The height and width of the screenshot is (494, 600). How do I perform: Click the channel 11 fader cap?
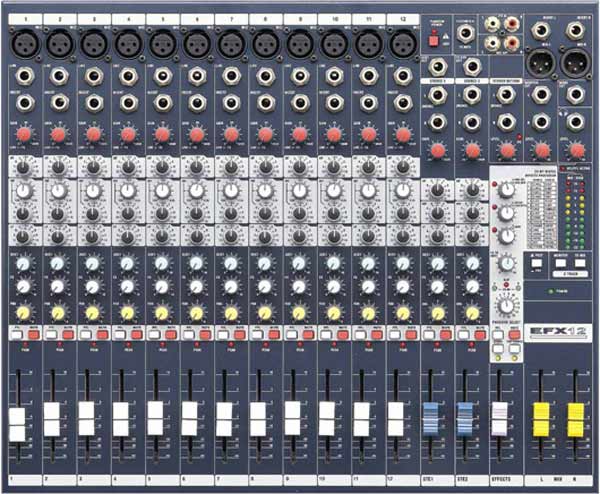(361, 419)
